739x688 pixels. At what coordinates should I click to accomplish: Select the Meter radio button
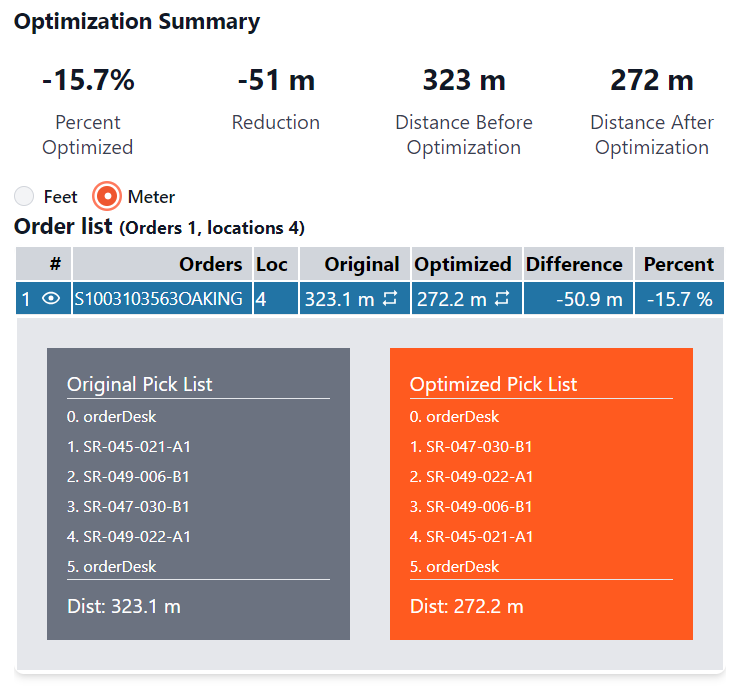[x=107, y=196]
